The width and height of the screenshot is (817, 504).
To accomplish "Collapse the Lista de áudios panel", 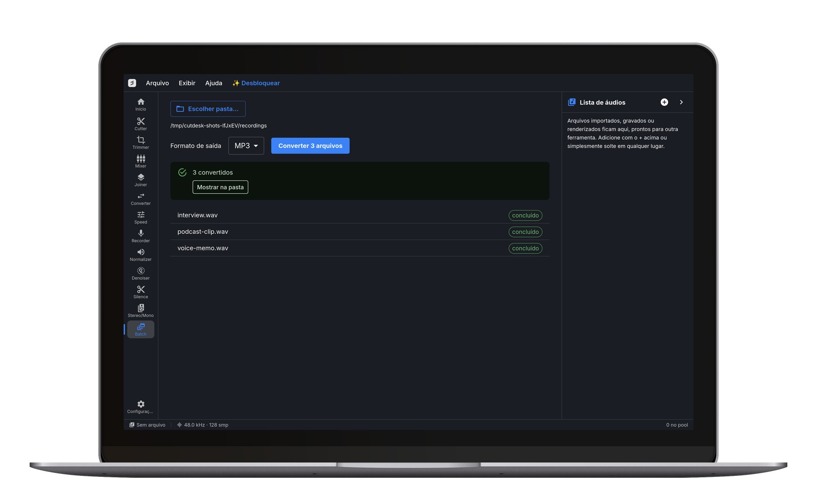I will [681, 102].
